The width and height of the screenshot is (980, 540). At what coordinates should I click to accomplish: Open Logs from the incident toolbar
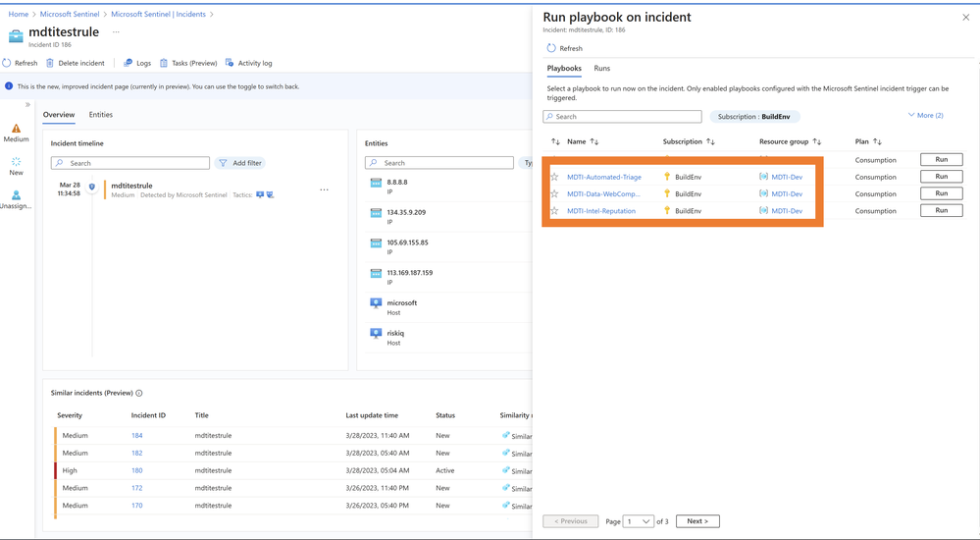128,63
